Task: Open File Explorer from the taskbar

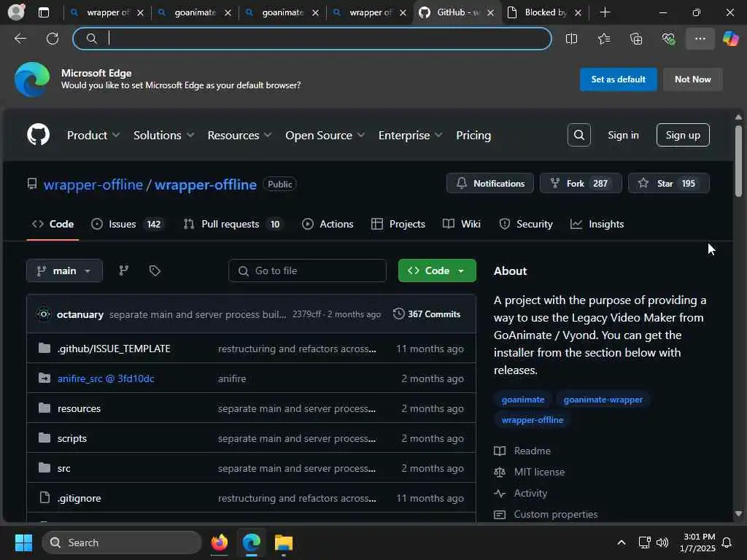Action: (284, 542)
